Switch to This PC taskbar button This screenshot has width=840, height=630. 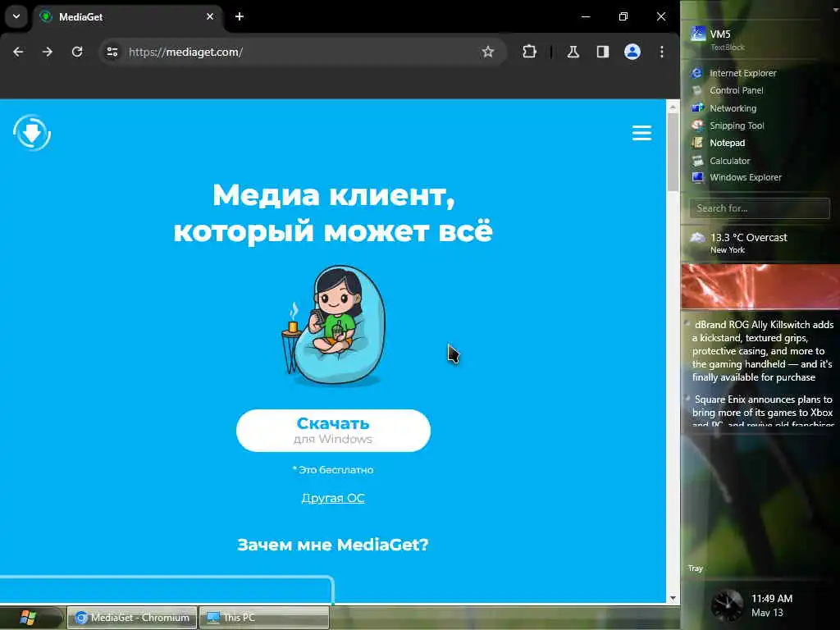click(263, 618)
